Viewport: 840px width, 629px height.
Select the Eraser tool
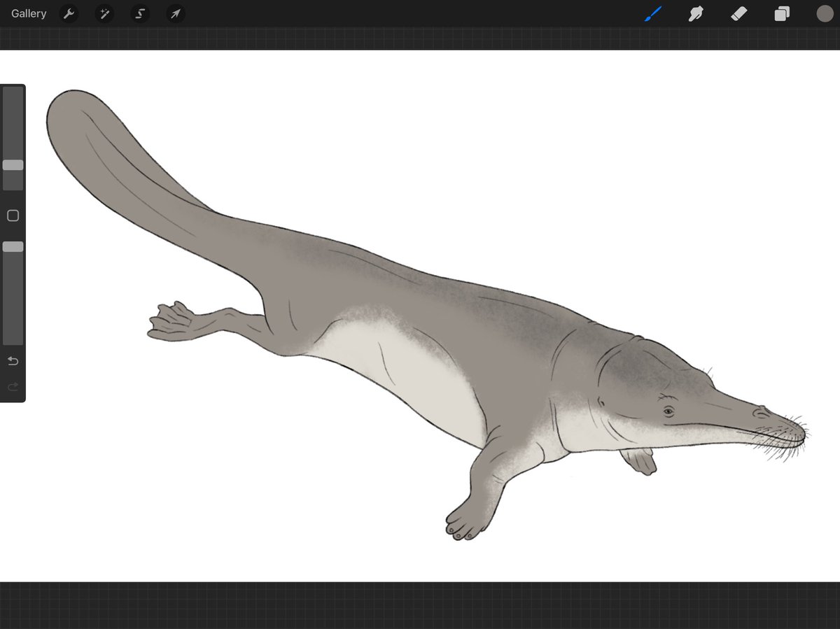739,14
